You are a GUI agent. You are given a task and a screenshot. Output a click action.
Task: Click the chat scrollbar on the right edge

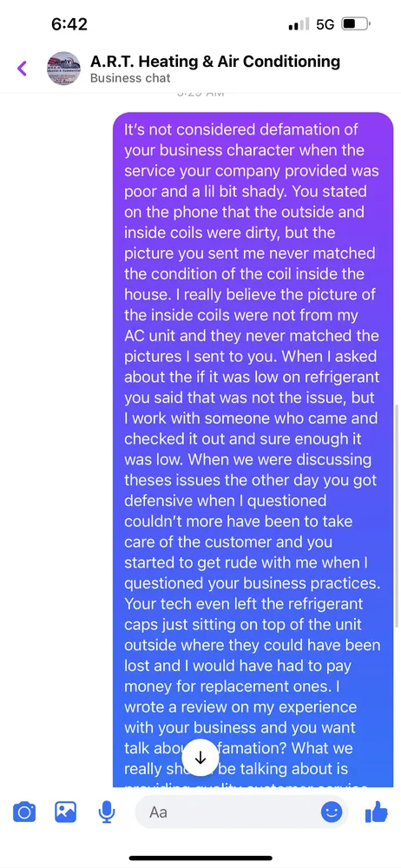coord(397,516)
